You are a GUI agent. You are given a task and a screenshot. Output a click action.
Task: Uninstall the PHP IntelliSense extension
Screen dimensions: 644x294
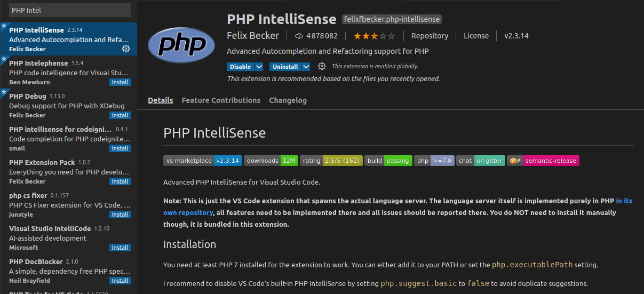[285, 67]
